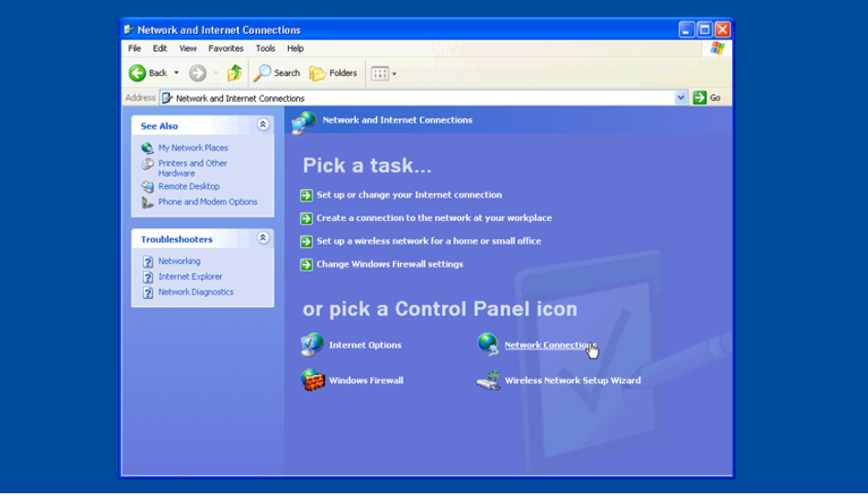
Task: Click the title bar window icon
Action: tap(128, 30)
